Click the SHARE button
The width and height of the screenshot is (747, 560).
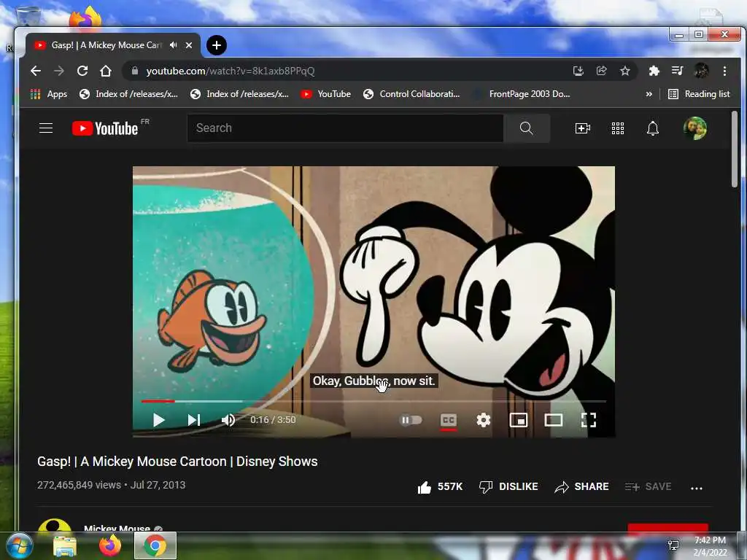click(x=581, y=486)
